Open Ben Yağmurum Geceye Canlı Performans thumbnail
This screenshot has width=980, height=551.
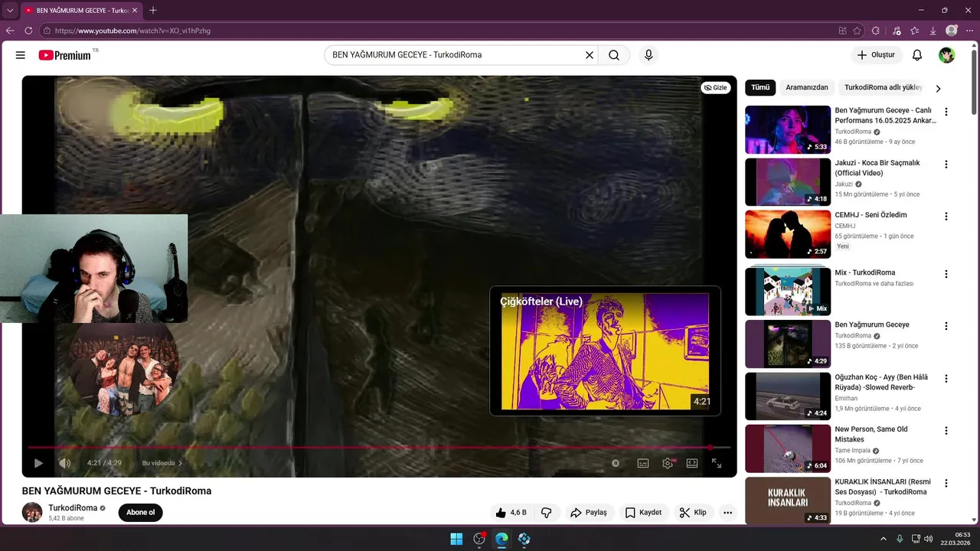pos(788,130)
